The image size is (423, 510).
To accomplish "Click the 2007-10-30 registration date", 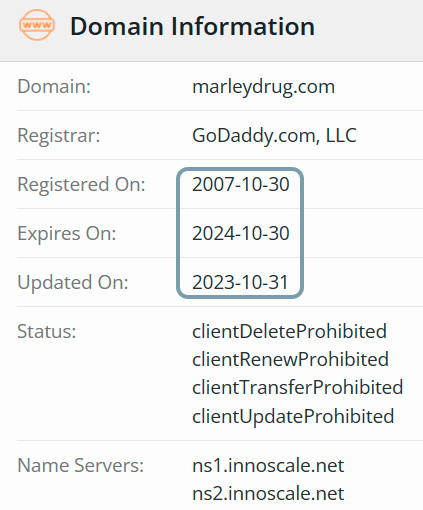I will (240, 184).
